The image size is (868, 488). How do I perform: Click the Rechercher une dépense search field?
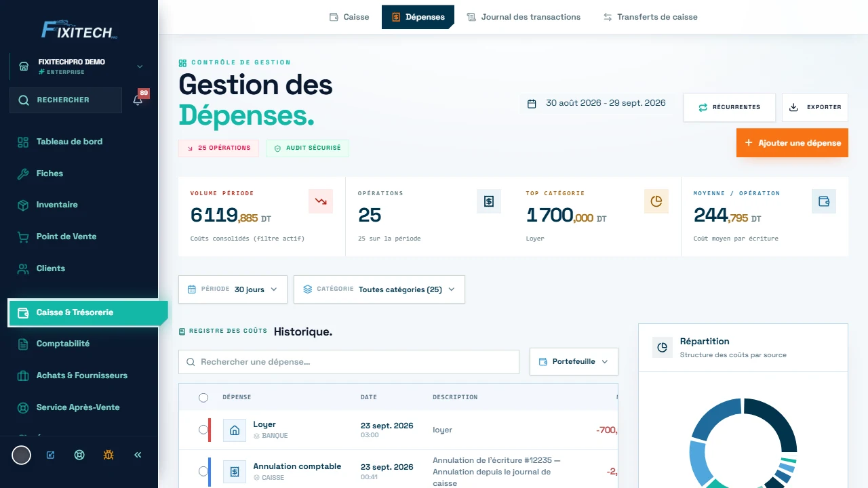pyautogui.click(x=349, y=362)
